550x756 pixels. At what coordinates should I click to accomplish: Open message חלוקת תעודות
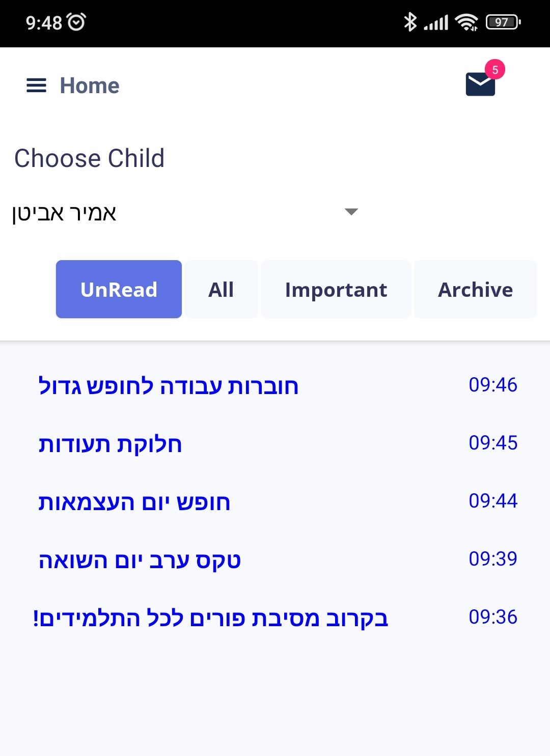275,443
